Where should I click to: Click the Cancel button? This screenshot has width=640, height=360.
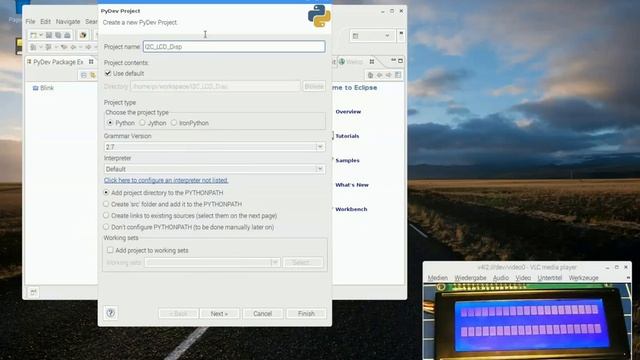point(262,313)
